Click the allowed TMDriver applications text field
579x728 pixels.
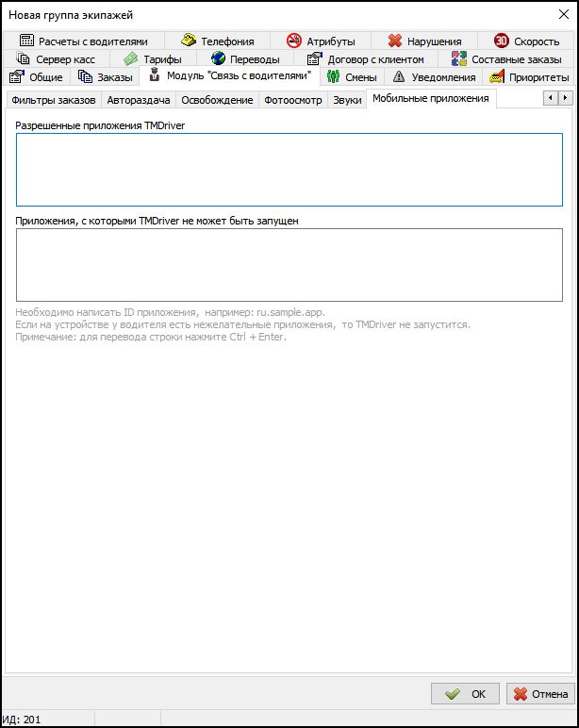pos(289,169)
